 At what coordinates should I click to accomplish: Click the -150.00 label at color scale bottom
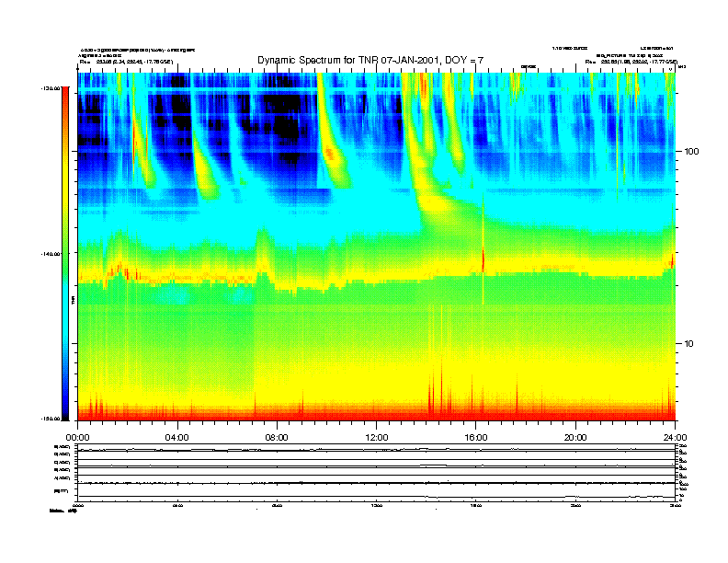[x=51, y=419]
